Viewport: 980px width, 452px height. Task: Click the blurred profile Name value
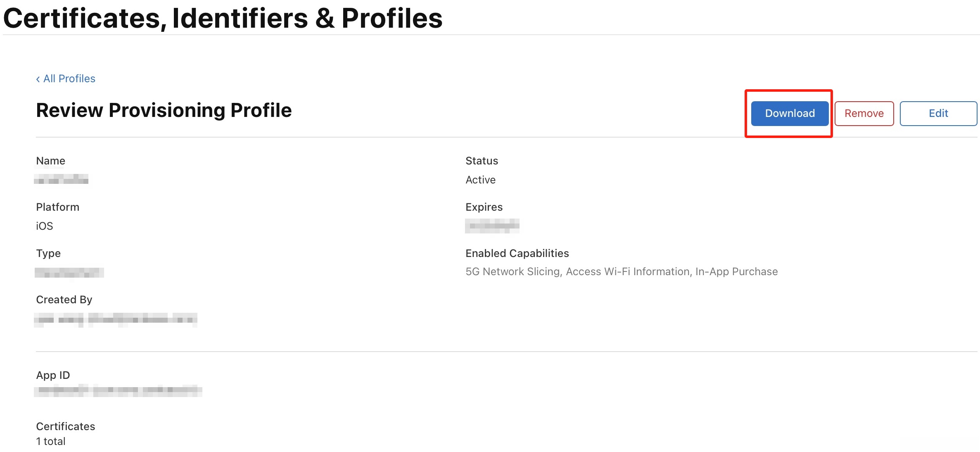click(x=61, y=179)
